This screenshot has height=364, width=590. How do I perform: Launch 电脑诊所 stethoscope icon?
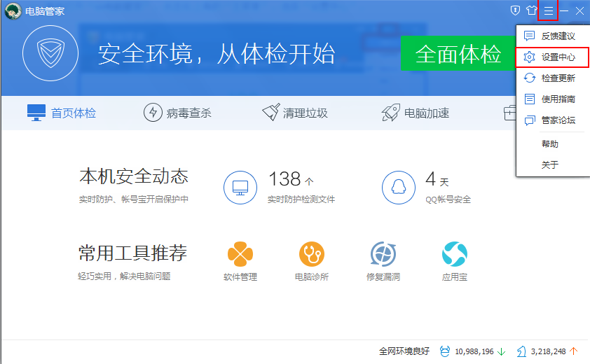pos(312,254)
